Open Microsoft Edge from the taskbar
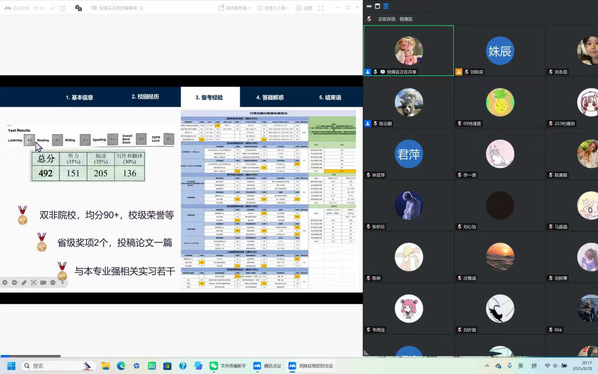This screenshot has height=374, width=598. 121,366
